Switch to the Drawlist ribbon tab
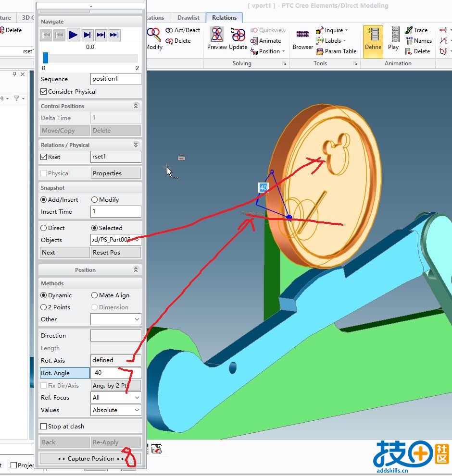The width and height of the screenshot is (452, 476). click(188, 18)
